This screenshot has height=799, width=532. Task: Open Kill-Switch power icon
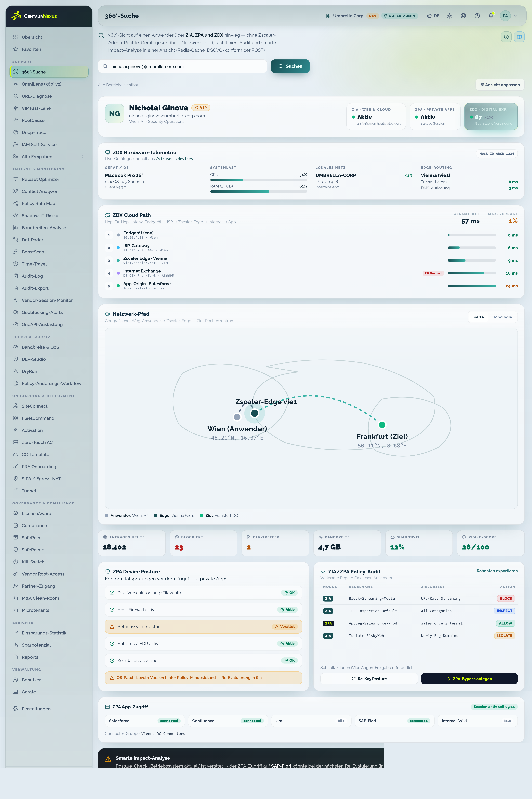[16, 562]
